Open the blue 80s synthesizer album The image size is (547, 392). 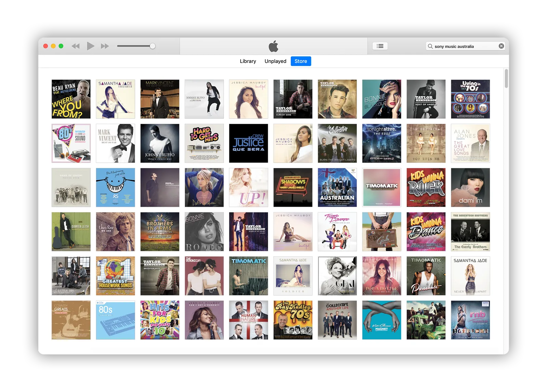point(115,320)
